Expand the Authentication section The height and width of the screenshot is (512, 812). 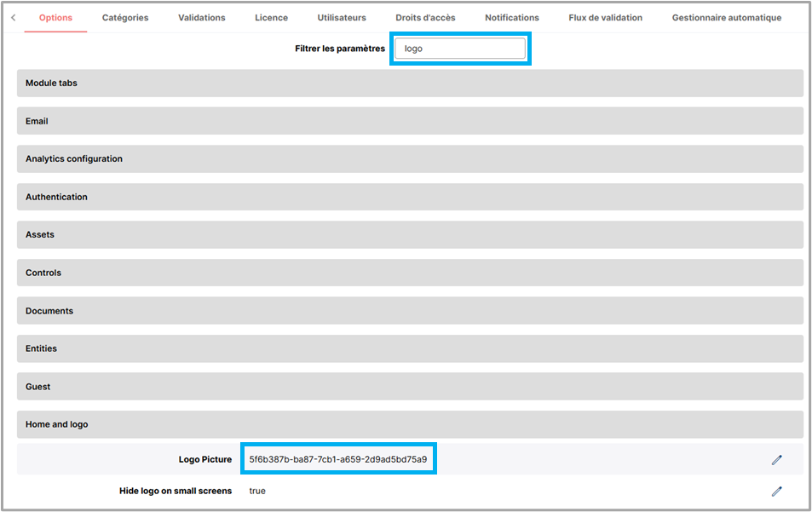(x=410, y=197)
